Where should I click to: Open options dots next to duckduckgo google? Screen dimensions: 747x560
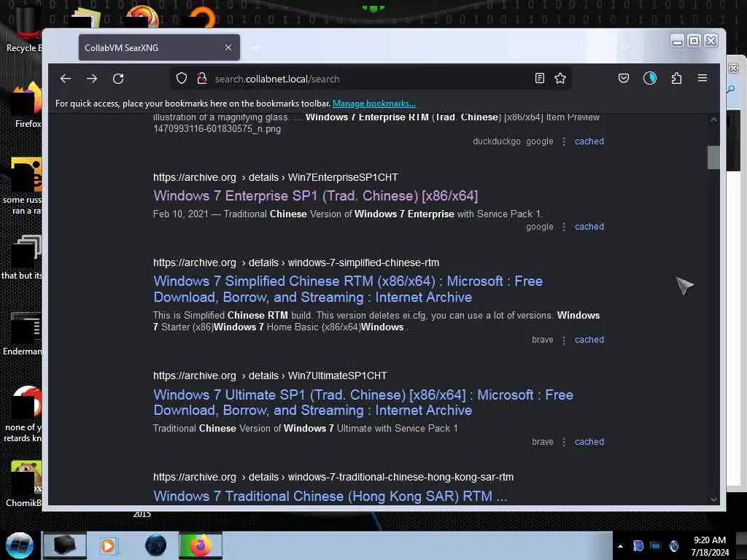564,142
